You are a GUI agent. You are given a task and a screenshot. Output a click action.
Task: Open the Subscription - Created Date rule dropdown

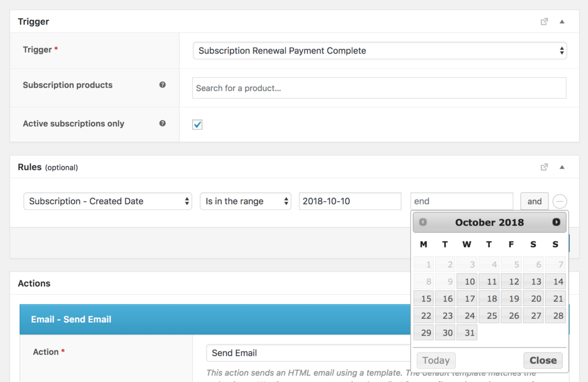click(x=107, y=201)
